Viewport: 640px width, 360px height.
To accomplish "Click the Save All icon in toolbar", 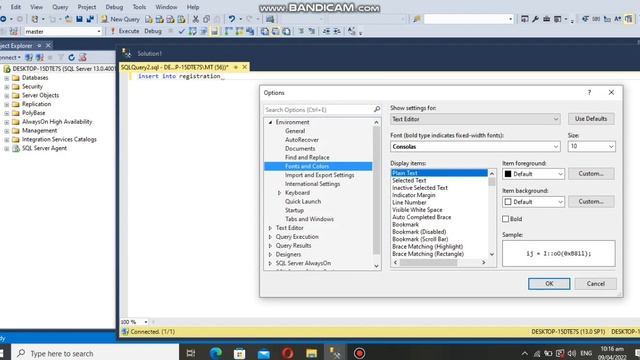I will (x=90, y=19).
